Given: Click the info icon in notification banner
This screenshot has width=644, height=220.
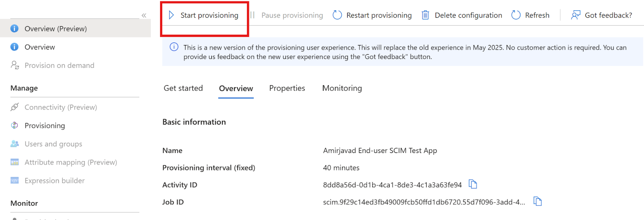Looking at the screenshot, I should tap(174, 47).
